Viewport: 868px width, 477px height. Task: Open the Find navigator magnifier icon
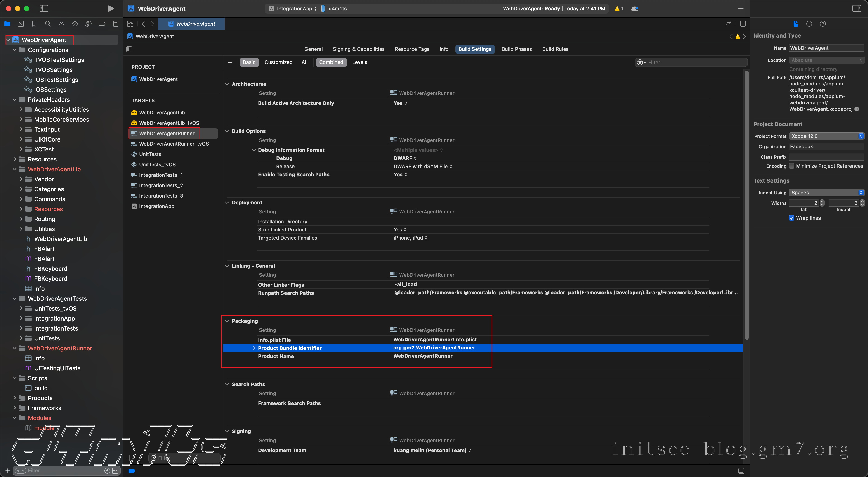[48, 24]
